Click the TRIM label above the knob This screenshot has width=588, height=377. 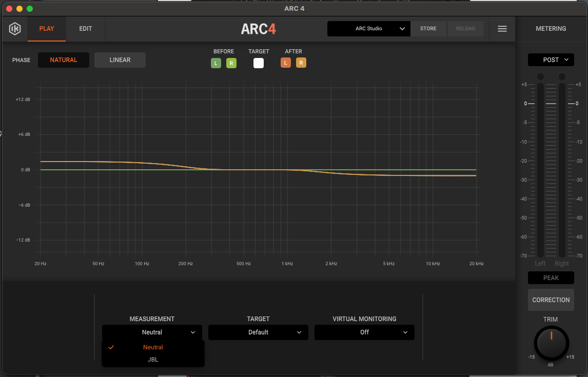click(x=551, y=320)
